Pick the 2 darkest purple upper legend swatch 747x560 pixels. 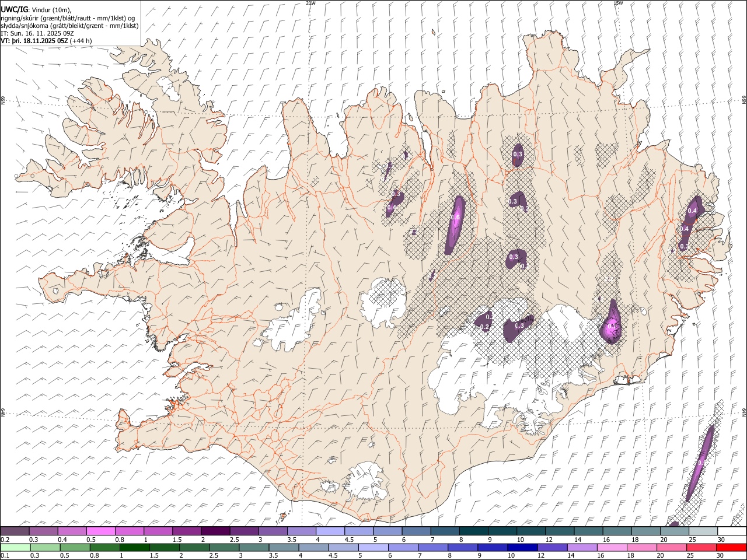pyautogui.click(x=215, y=531)
